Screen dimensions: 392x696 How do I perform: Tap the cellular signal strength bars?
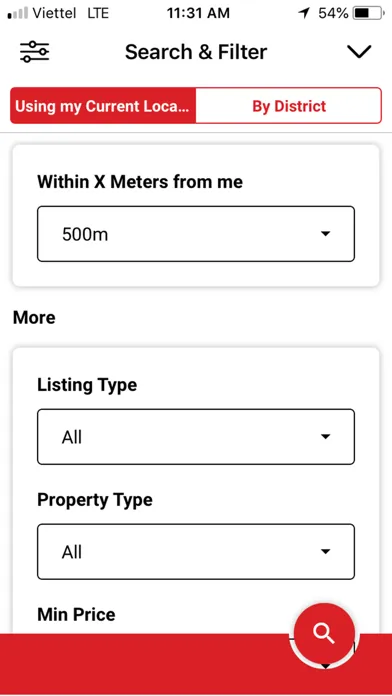coord(17,13)
